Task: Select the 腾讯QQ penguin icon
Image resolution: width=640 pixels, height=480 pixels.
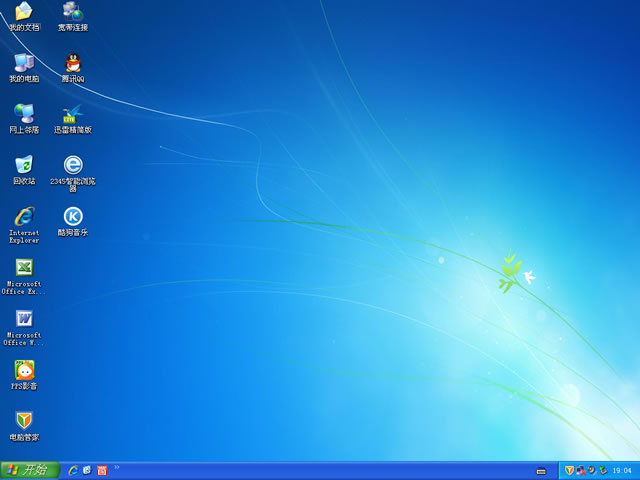Action: point(73,63)
